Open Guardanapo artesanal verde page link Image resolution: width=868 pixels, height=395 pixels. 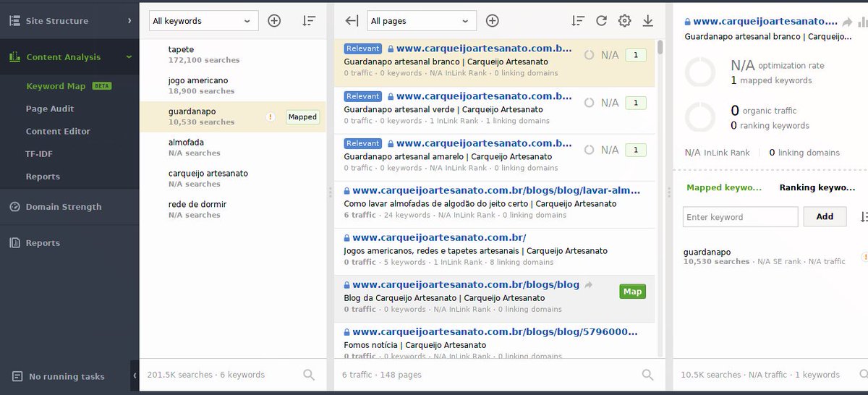point(484,95)
